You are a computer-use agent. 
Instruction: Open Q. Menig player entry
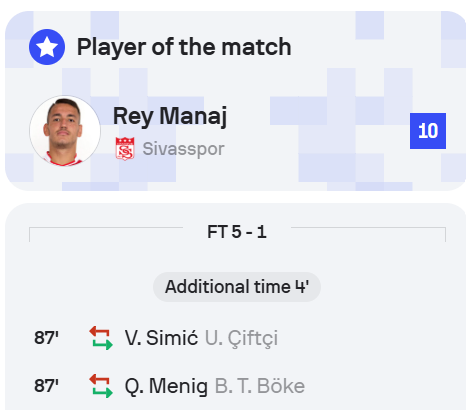click(x=166, y=386)
